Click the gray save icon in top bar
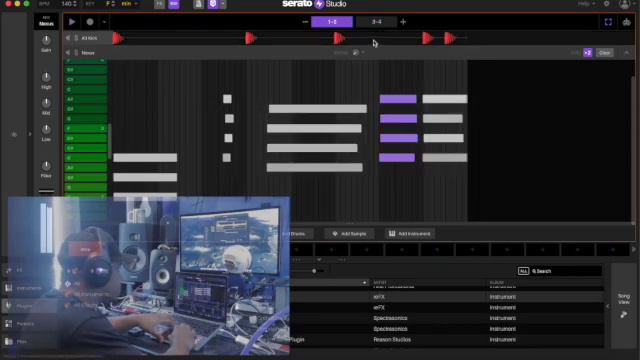The height and width of the screenshot is (360, 640). point(198,4)
